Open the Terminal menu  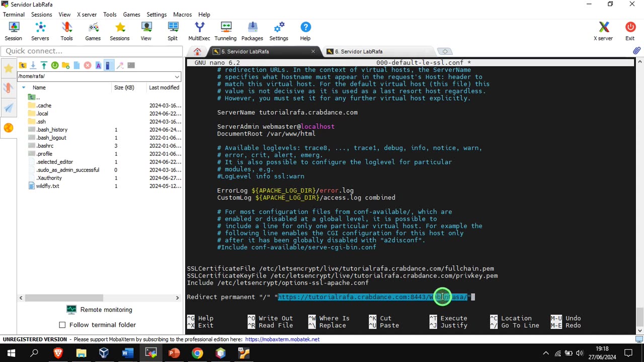click(14, 15)
